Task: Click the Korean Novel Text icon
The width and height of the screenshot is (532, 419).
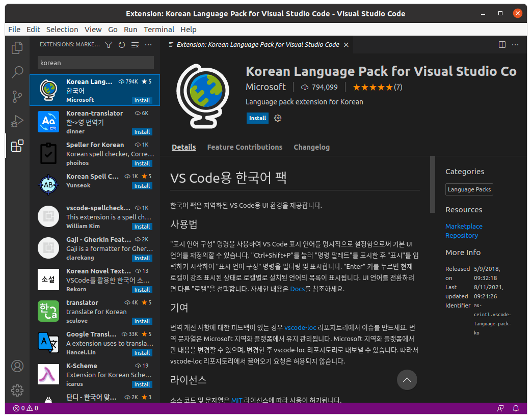Action: click(x=48, y=280)
